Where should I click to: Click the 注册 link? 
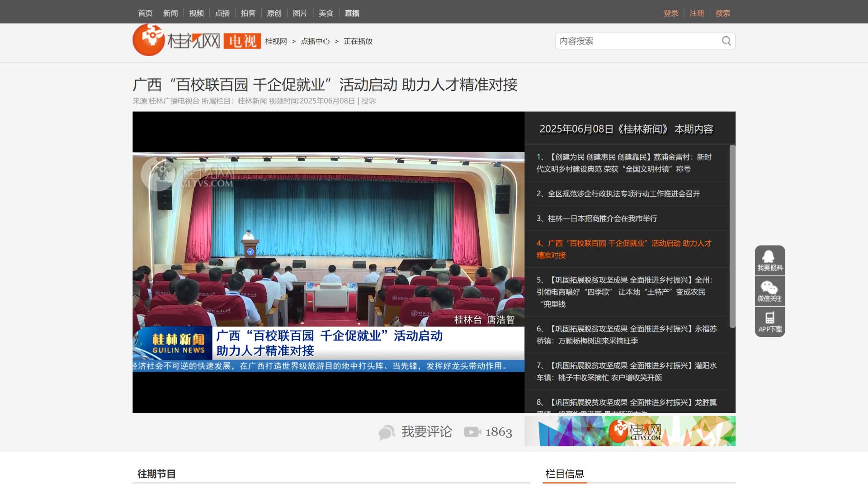[697, 13]
